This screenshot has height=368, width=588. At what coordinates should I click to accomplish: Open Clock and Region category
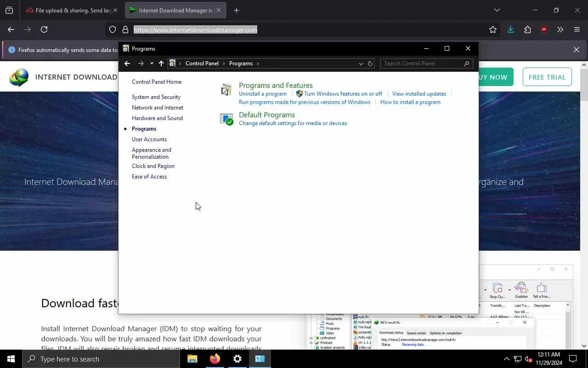click(153, 166)
